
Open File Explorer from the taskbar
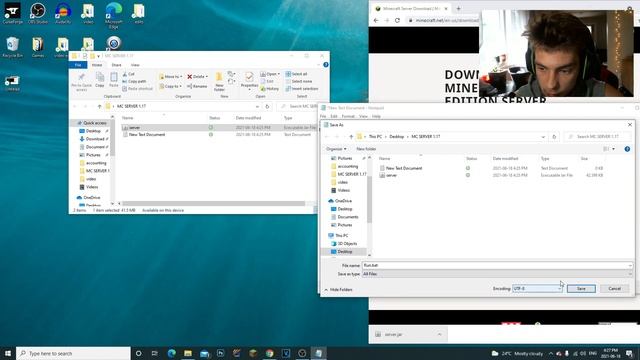pyautogui.click(x=188, y=353)
